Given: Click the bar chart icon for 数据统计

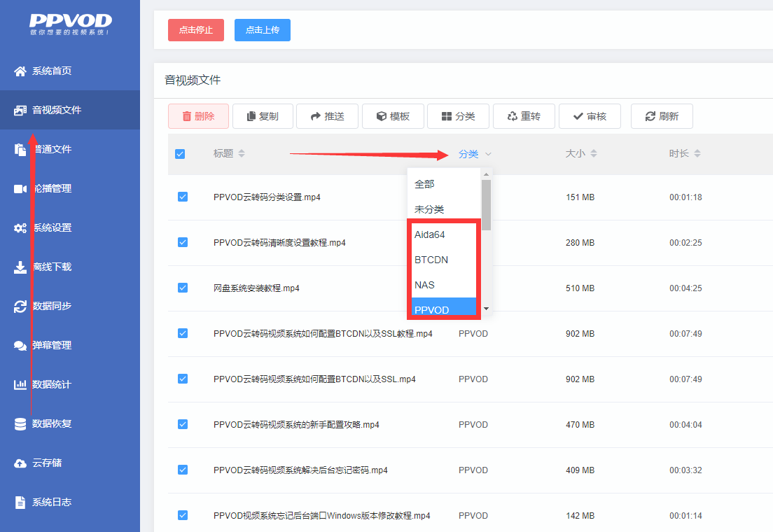Looking at the screenshot, I should click(x=20, y=384).
